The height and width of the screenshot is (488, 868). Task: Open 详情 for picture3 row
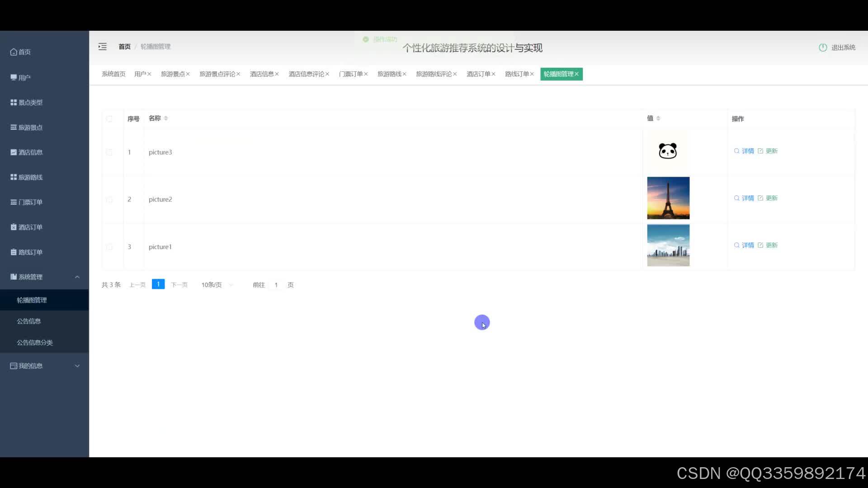click(x=744, y=151)
